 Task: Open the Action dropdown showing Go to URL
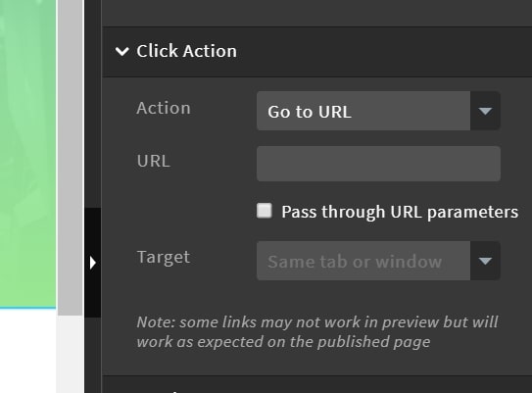point(378,111)
